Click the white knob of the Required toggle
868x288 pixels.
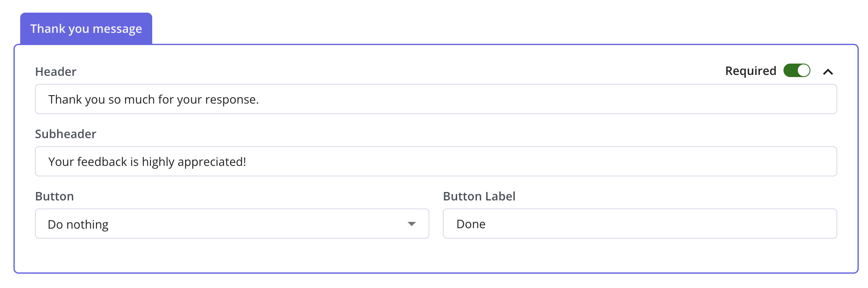point(803,71)
